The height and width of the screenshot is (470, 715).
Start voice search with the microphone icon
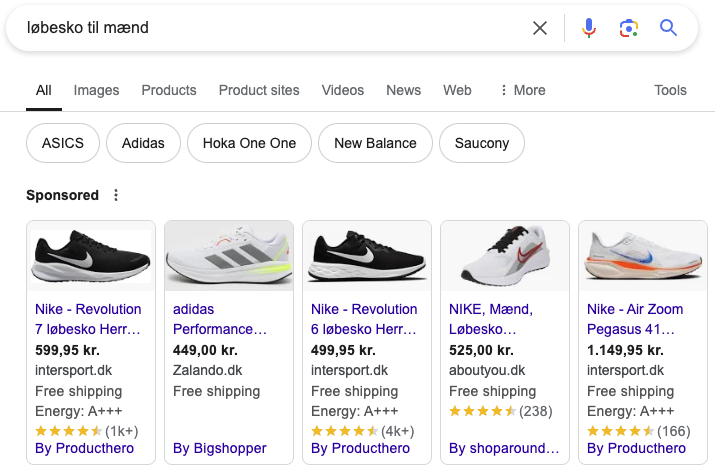(x=589, y=28)
